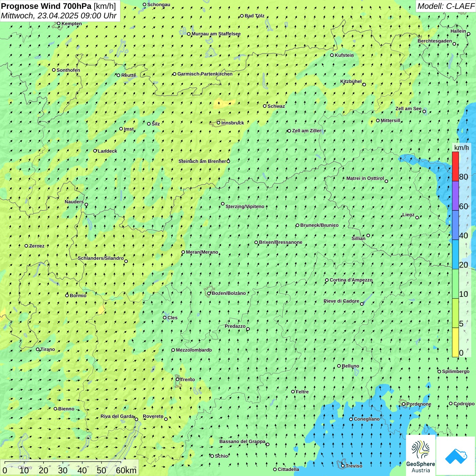Select the pale yellow legend swatch above 0
The image size is (476, 476).
click(455, 342)
